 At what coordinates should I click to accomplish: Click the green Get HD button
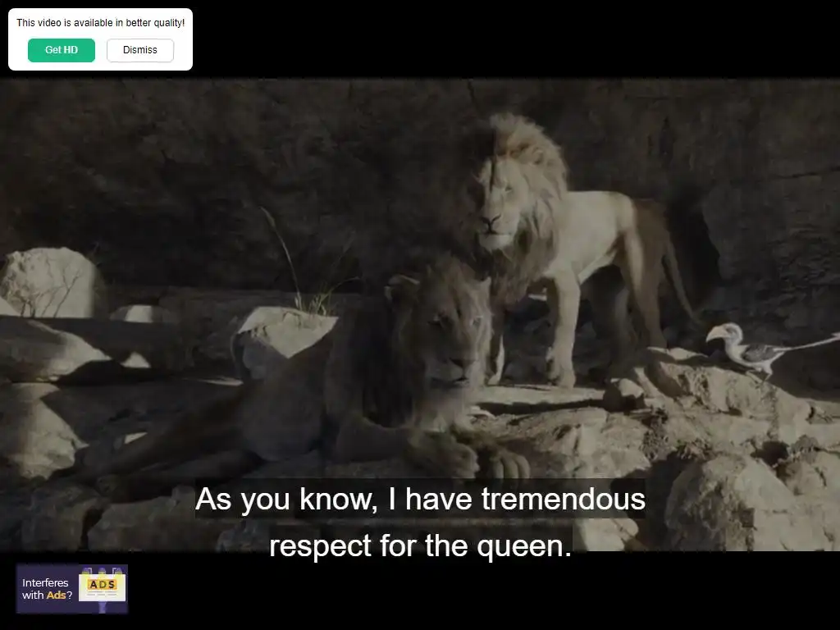point(61,50)
